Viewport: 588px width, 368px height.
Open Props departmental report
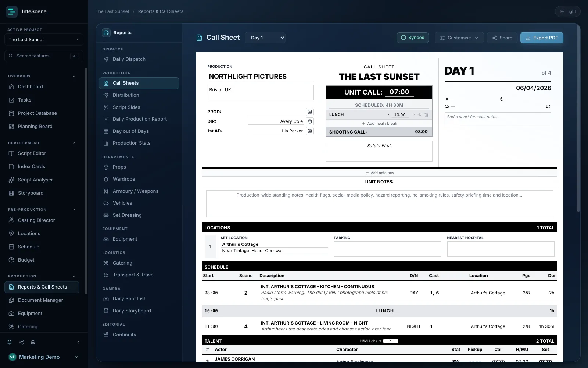(x=139, y=167)
